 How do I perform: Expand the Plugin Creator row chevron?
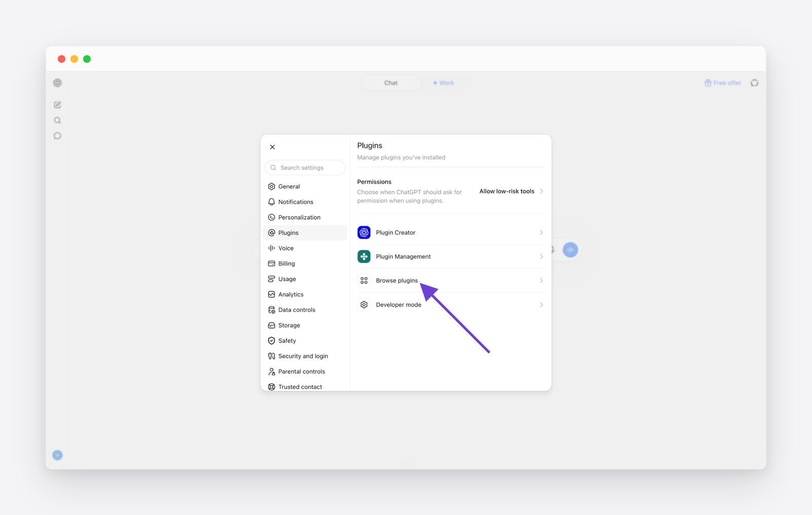coord(541,232)
